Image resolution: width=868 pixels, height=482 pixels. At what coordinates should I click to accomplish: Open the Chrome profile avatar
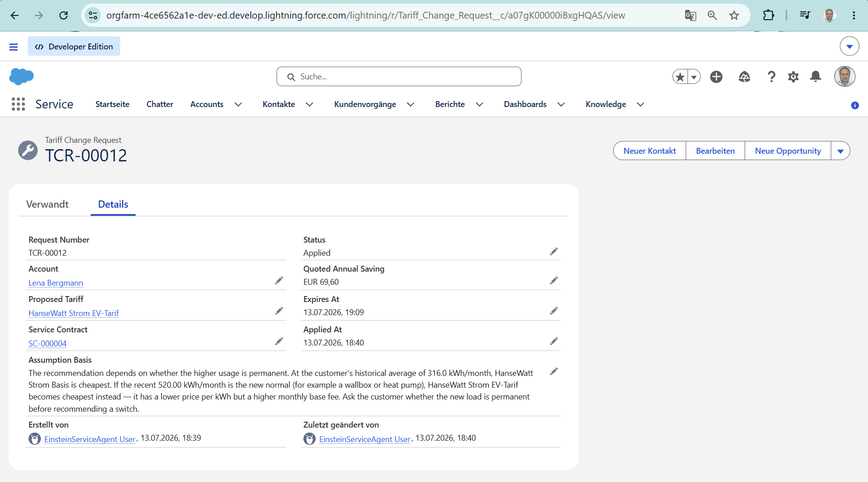coord(829,15)
